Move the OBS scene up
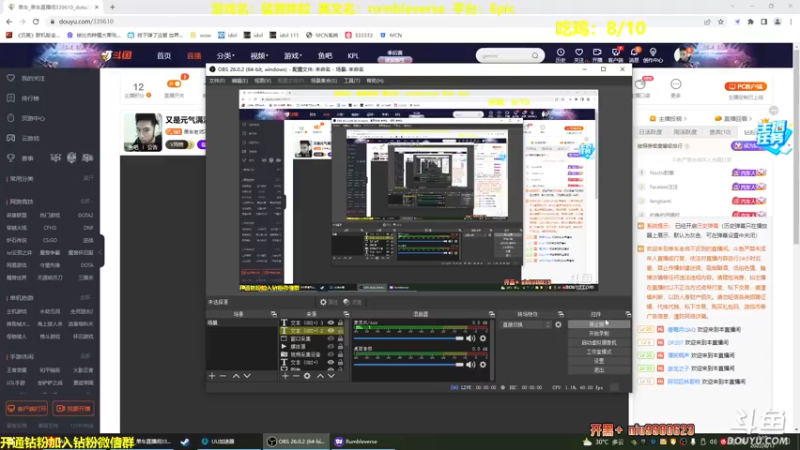 pos(236,376)
